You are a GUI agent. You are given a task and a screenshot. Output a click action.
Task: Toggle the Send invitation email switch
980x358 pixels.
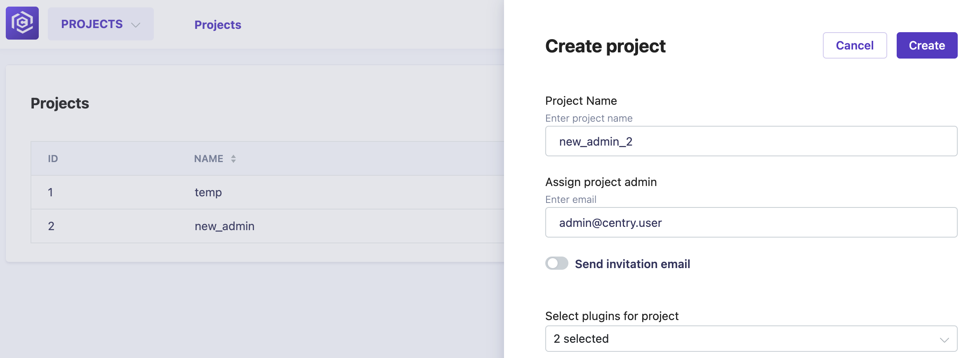click(557, 263)
